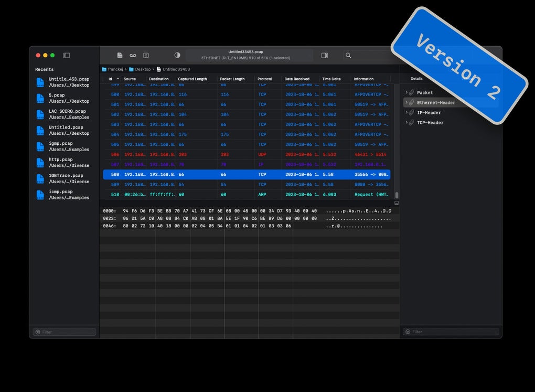Click the Untitled33453.pcap title status field
Viewport: 535px width, 392px height.
pos(250,55)
